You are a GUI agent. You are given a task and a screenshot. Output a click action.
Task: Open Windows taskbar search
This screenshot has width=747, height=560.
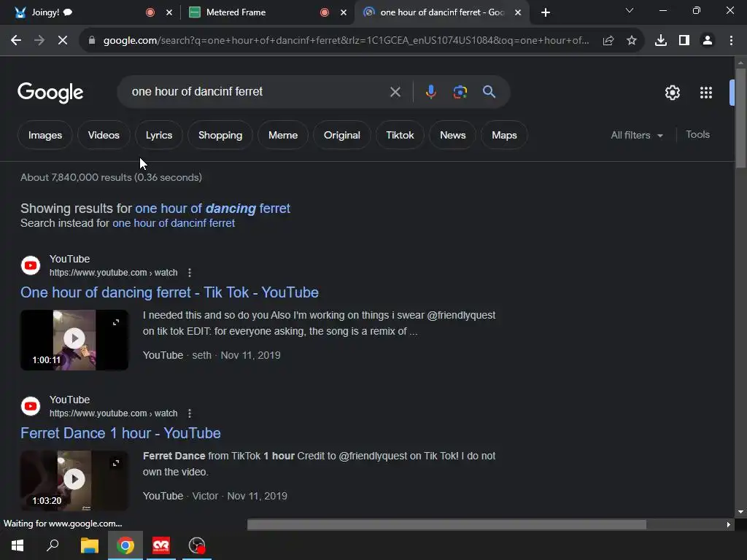coord(53,545)
